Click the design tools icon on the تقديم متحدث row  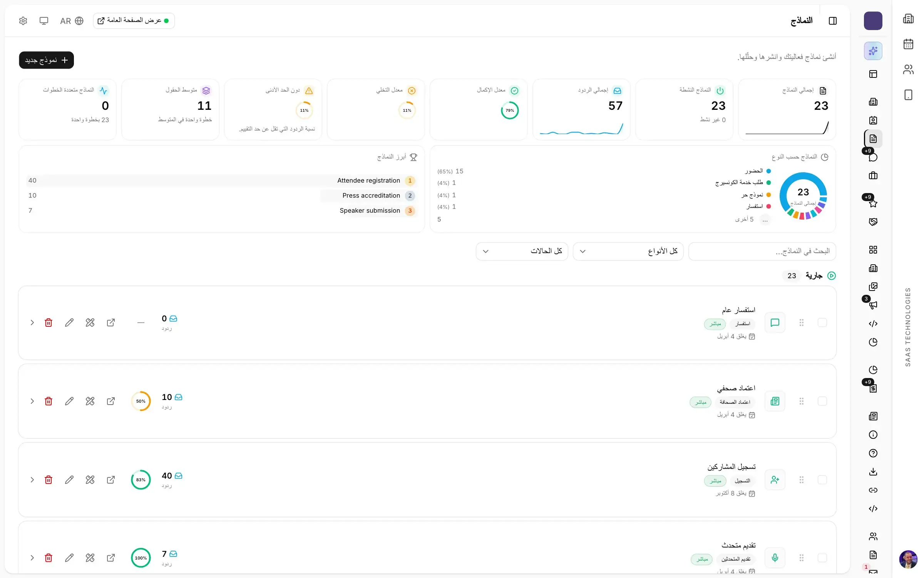90,558
